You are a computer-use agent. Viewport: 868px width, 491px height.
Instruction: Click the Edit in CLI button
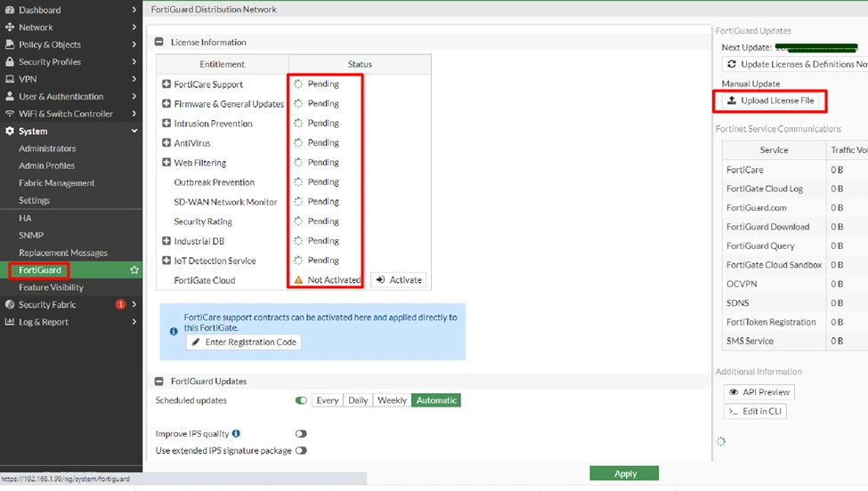[x=755, y=411]
